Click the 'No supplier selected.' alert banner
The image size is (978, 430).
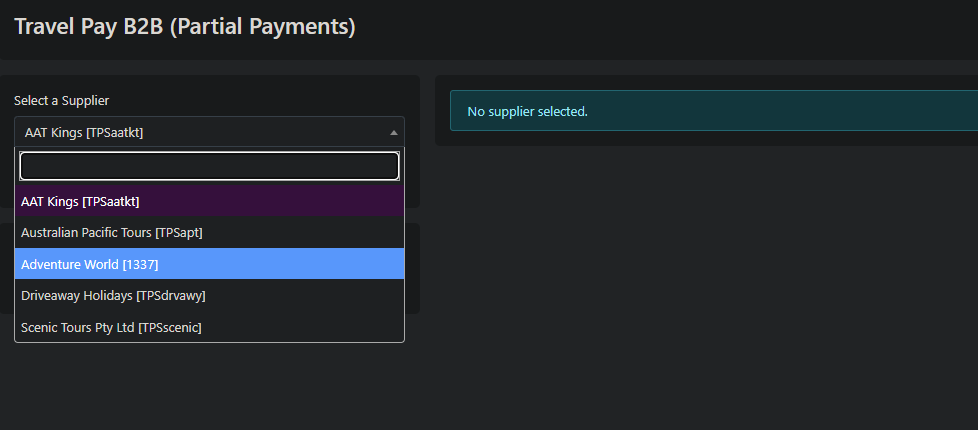pyautogui.click(x=712, y=111)
